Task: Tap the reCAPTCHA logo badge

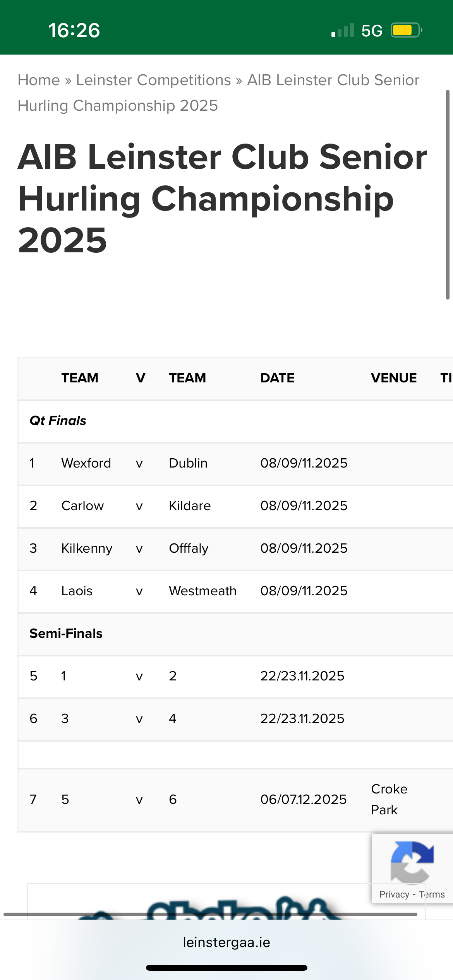Action: pos(412,862)
